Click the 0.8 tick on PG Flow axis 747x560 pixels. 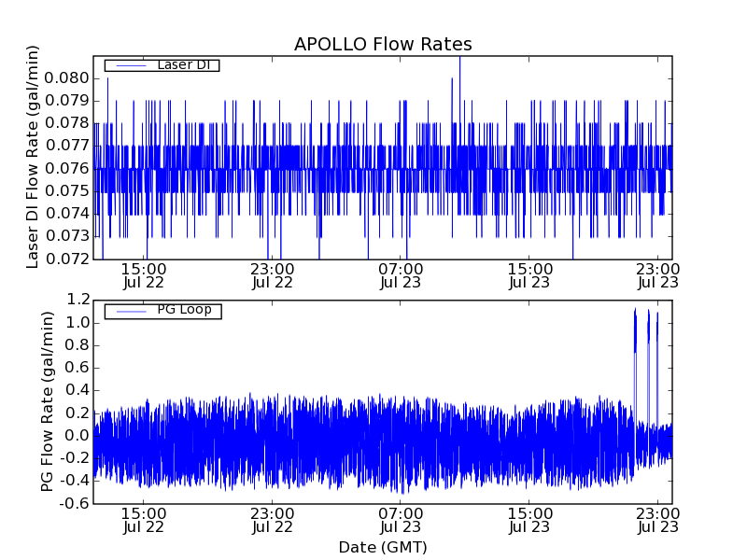click(78, 345)
